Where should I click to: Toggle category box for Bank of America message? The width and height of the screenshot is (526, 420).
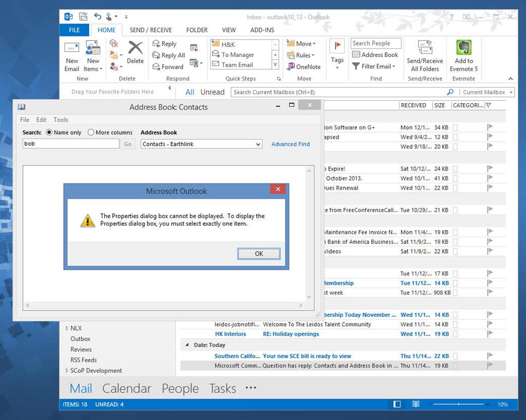455,242
